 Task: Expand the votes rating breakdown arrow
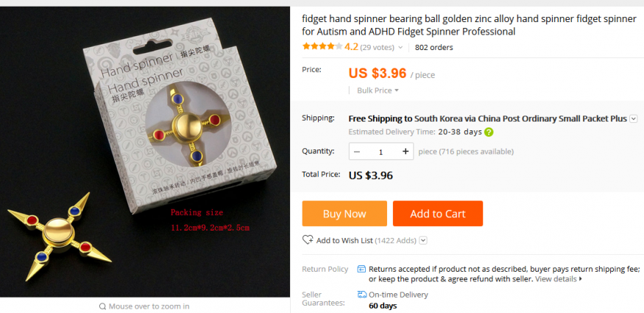pyautogui.click(x=400, y=48)
